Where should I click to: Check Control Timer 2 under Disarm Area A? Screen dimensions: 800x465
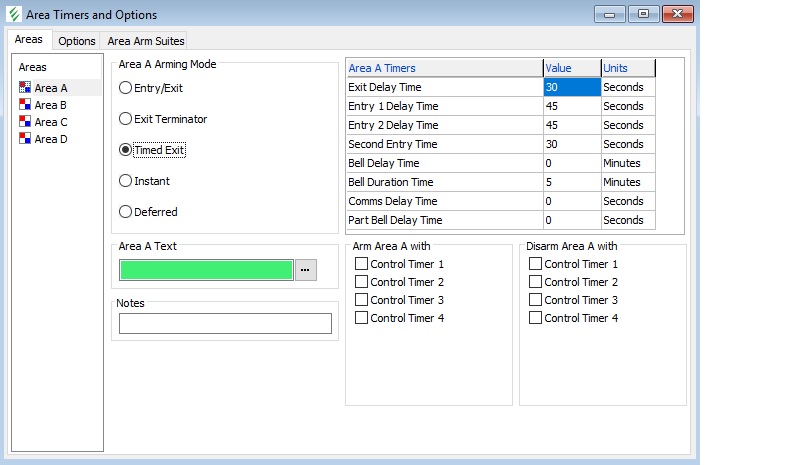point(535,282)
